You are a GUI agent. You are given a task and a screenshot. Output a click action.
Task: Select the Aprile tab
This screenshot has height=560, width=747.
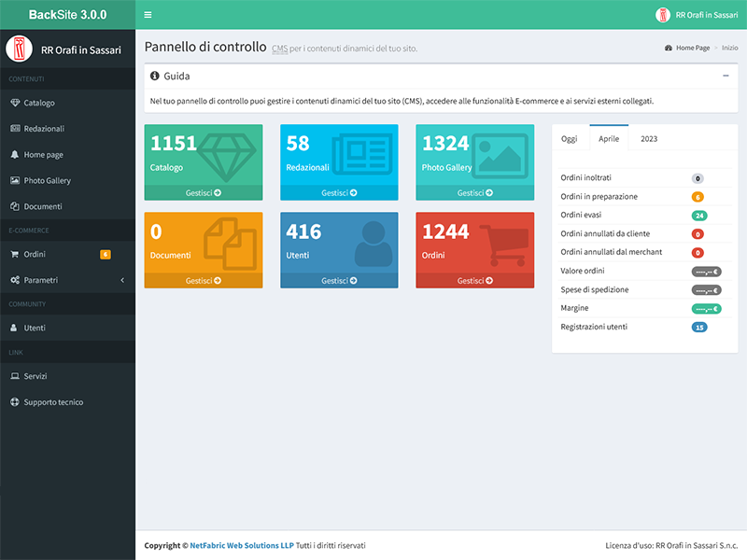609,138
